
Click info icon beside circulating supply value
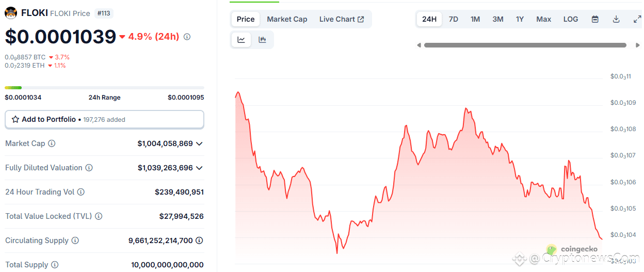pyautogui.click(x=199, y=241)
